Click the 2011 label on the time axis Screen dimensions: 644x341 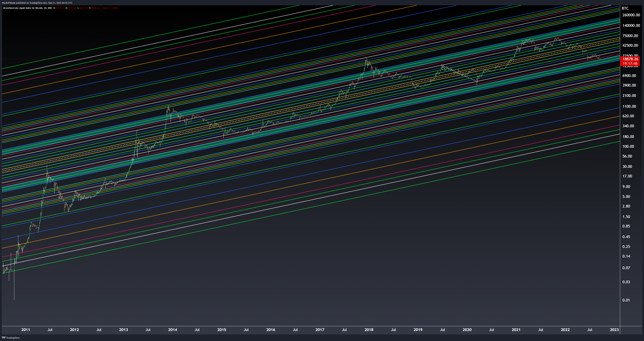[x=25, y=329]
